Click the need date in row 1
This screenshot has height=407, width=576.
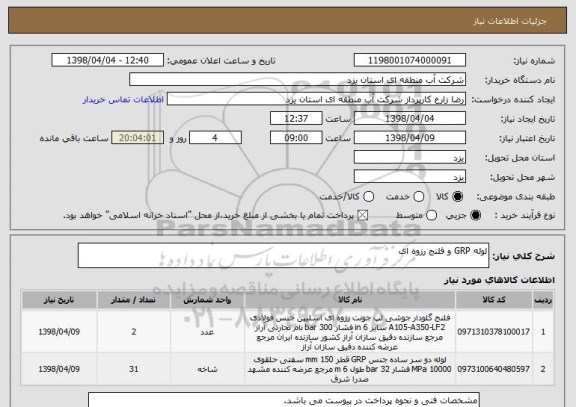(x=59, y=332)
